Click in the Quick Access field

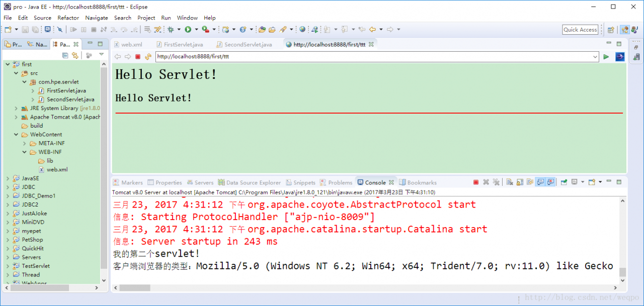[580, 30]
